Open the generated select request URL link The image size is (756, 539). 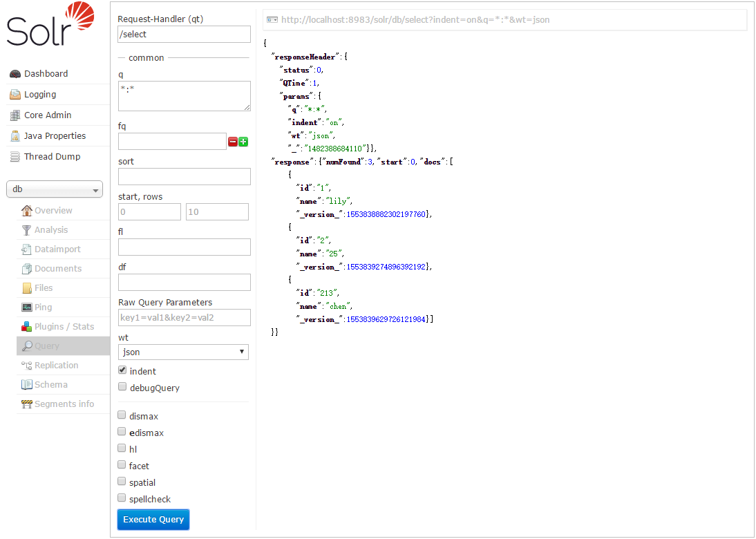click(x=415, y=20)
